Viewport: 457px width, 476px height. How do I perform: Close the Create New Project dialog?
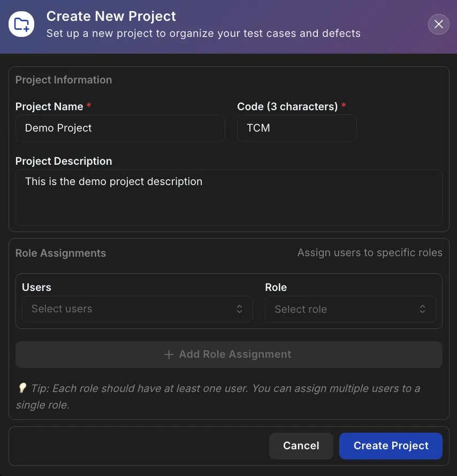(x=438, y=24)
